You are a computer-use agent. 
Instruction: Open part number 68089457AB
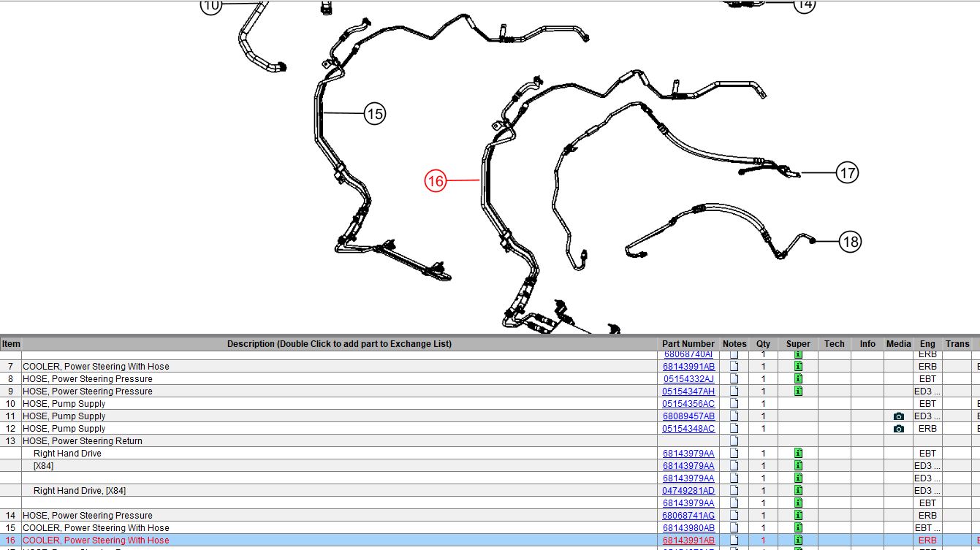(x=688, y=416)
